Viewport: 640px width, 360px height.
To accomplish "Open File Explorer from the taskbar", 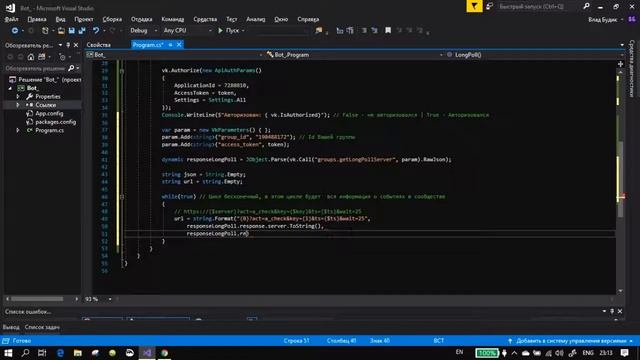I will (x=78, y=353).
